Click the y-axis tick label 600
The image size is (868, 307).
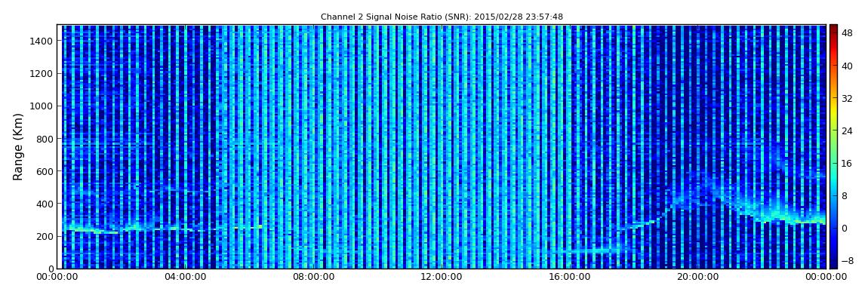point(45,171)
